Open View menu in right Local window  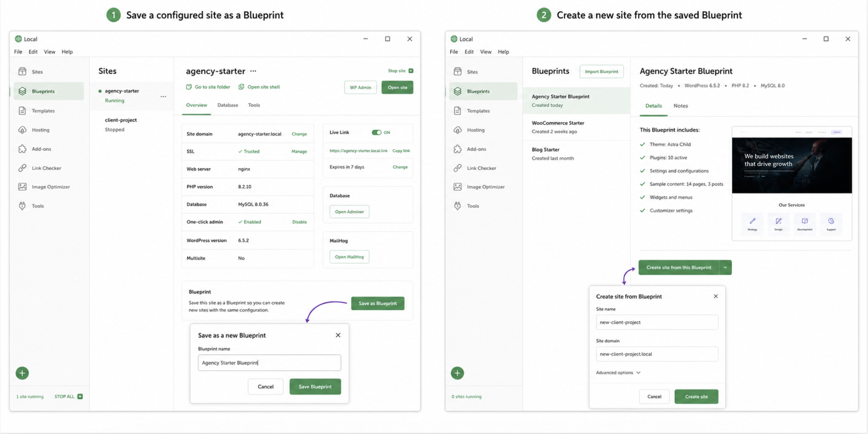(x=486, y=52)
